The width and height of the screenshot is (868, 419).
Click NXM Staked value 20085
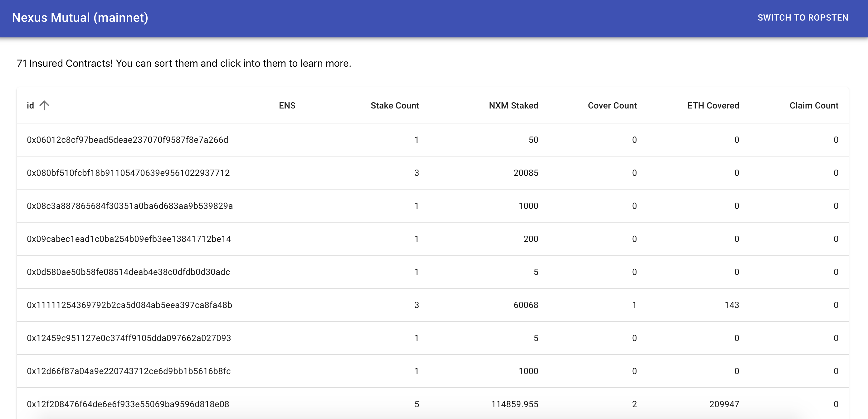(526, 173)
